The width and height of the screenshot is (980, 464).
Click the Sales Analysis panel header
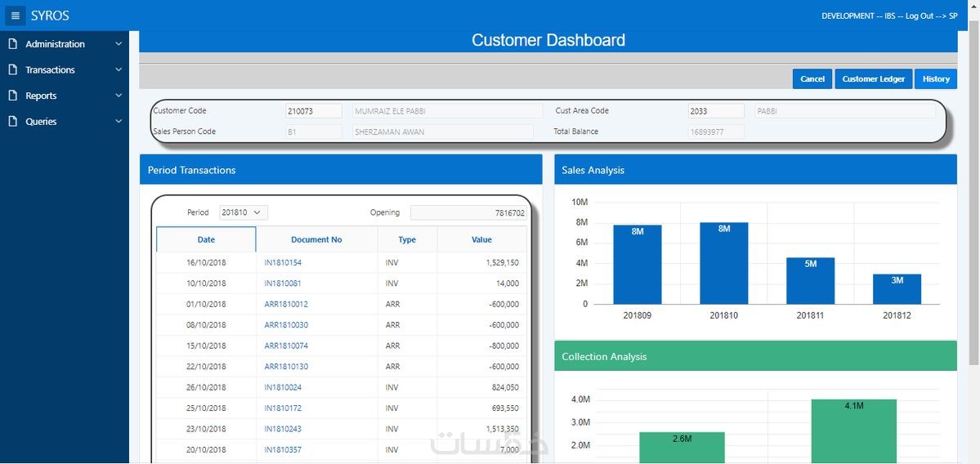click(755, 169)
